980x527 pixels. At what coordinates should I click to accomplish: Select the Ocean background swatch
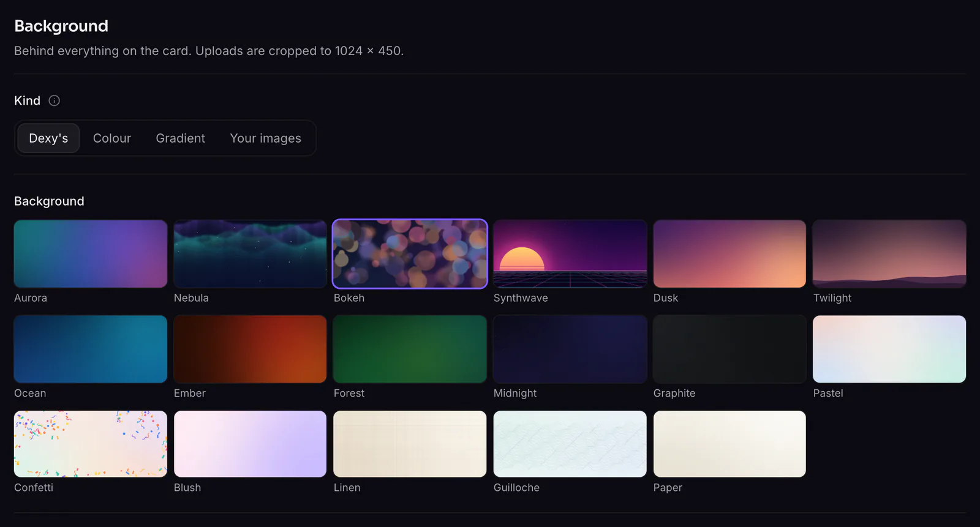click(x=91, y=349)
